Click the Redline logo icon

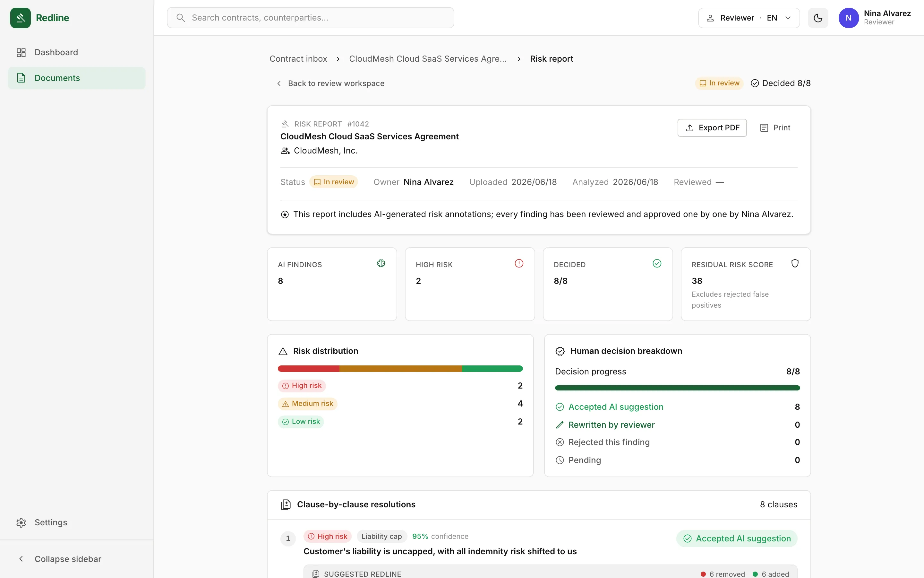(21, 18)
